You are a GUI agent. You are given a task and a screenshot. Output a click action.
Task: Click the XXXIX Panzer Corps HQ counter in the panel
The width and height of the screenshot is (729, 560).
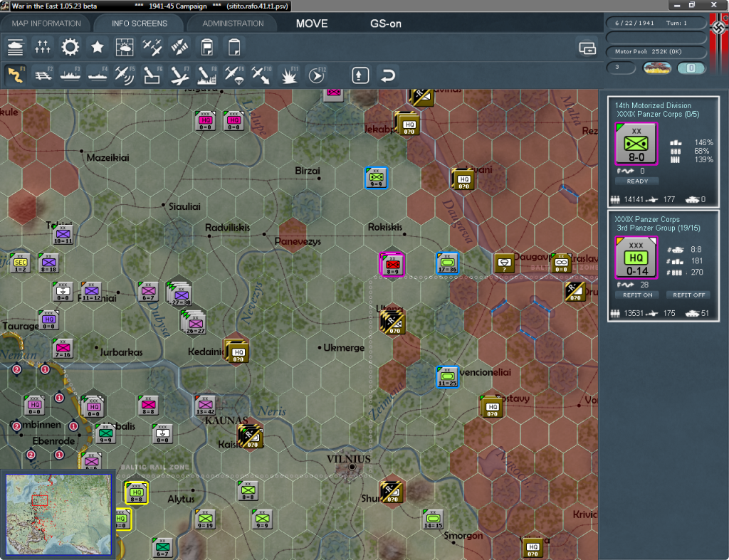pyautogui.click(x=636, y=258)
